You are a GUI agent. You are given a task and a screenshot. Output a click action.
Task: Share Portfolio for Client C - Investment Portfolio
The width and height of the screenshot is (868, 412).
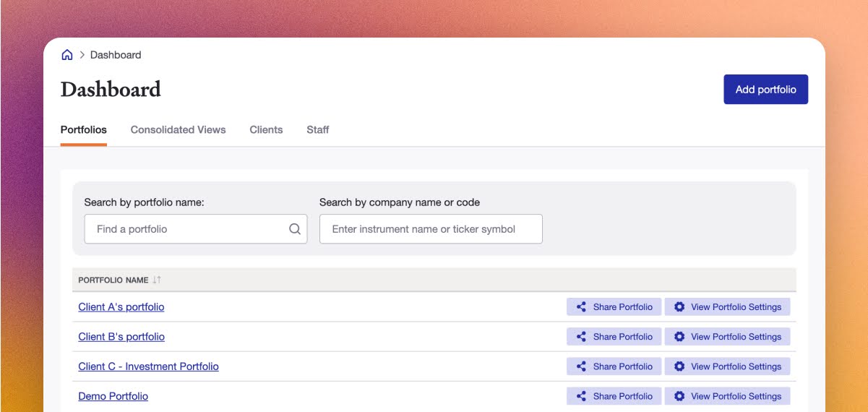point(614,366)
